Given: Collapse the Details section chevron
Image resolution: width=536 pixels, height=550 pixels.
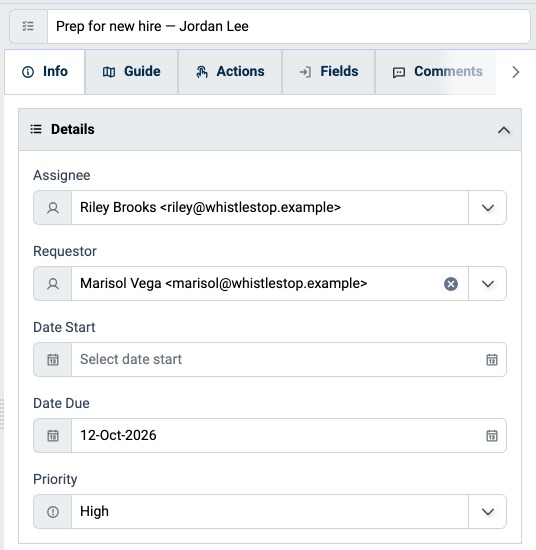Looking at the screenshot, I should (x=504, y=130).
